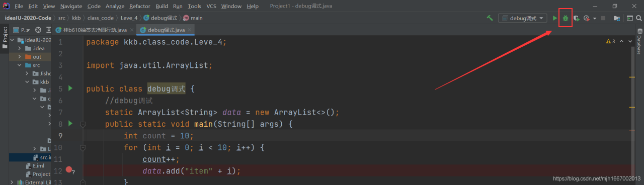Switch to the 桂b610抽签去净园行动.java tab
Viewport: 644px width, 185px height.
[94, 30]
